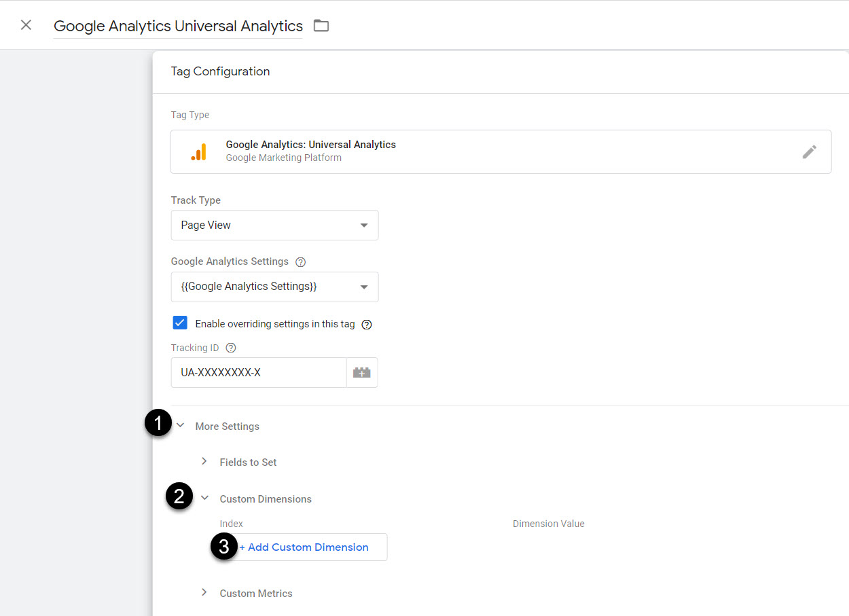
Task: Click the Add Custom Dimension button
Action: (304, 547)
